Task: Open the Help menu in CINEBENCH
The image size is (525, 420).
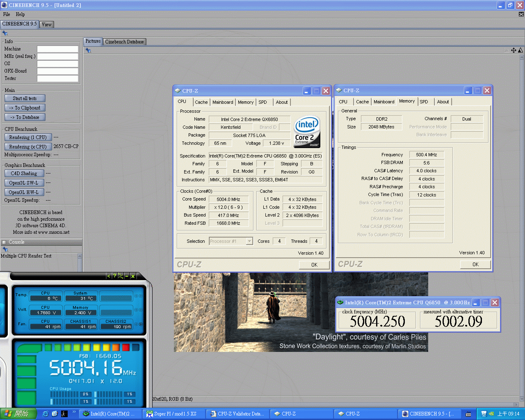Action: pyautogui.click(x=20, y=14)
